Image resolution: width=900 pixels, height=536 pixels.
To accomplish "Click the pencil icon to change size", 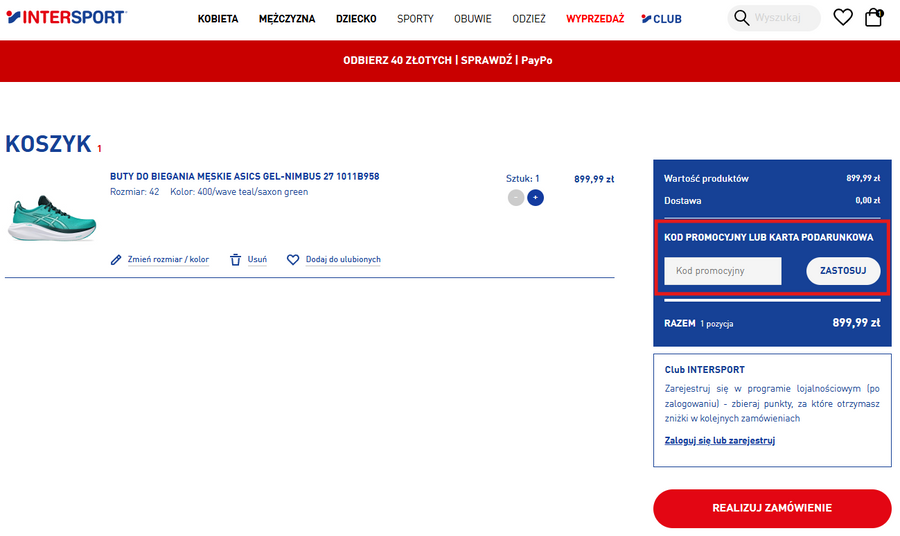I will 116,260.
